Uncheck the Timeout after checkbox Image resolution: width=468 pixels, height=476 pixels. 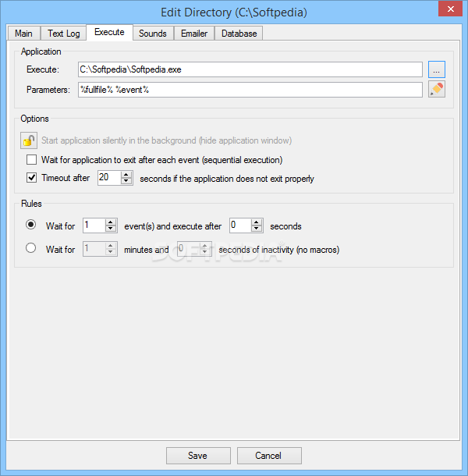tap(31, 178)
